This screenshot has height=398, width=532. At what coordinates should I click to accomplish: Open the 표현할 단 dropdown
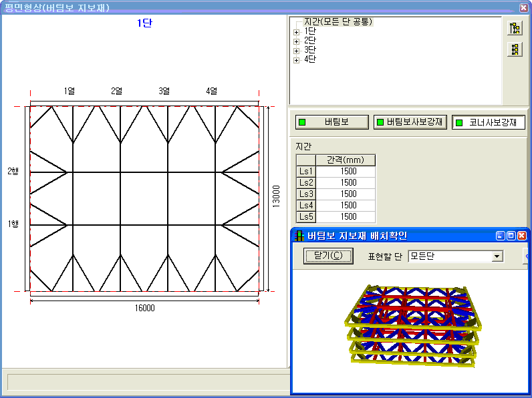(x=497, y=256)
